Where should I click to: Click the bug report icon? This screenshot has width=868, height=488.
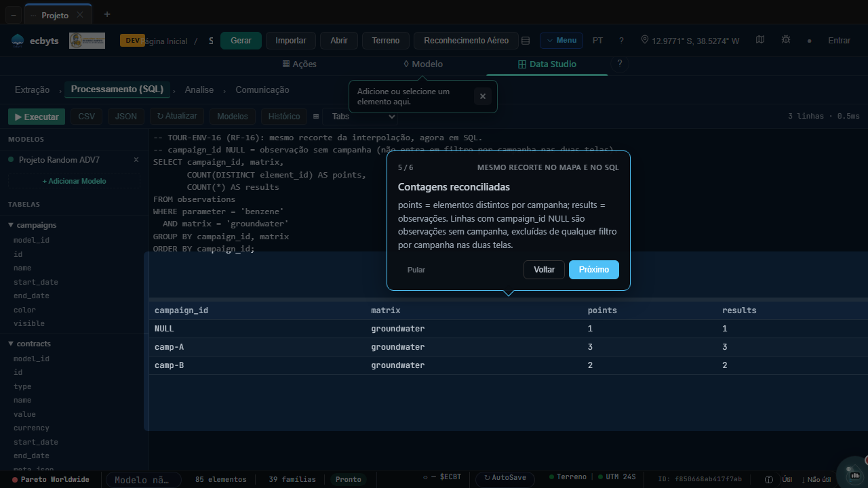coord(785,40)
